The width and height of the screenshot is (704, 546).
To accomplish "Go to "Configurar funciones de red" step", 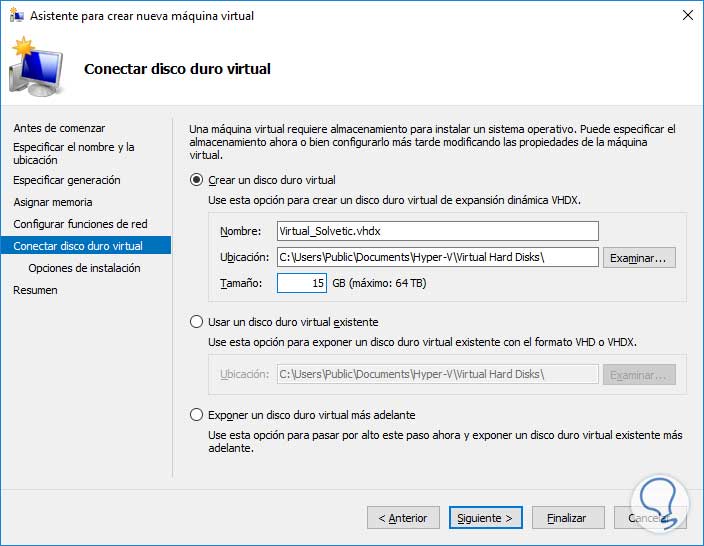I will (x=80, y=224).
